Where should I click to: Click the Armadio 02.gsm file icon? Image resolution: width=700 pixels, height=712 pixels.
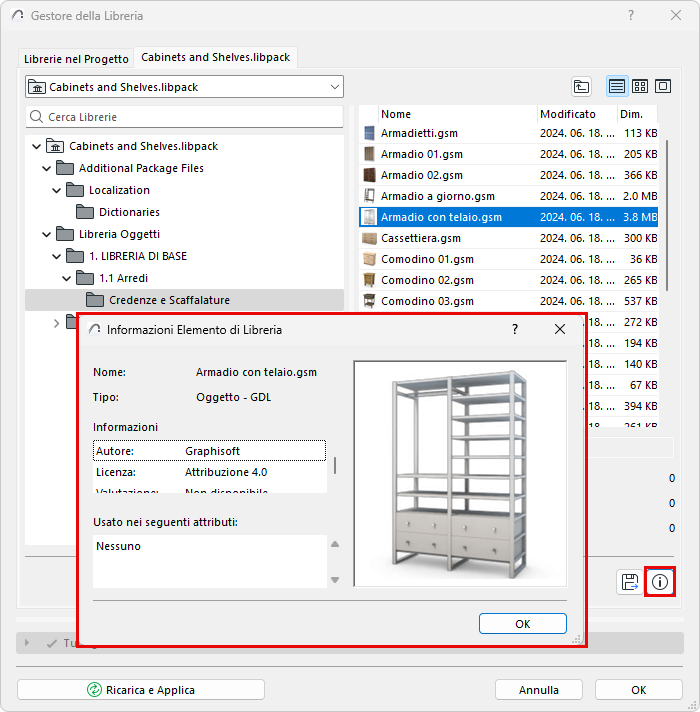coord(369,175)
